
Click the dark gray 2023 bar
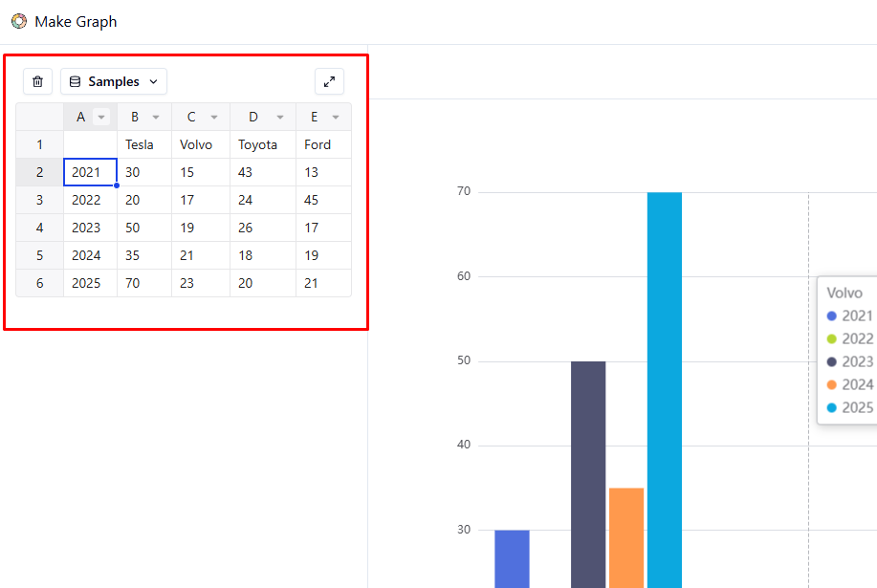coord(588,474)
